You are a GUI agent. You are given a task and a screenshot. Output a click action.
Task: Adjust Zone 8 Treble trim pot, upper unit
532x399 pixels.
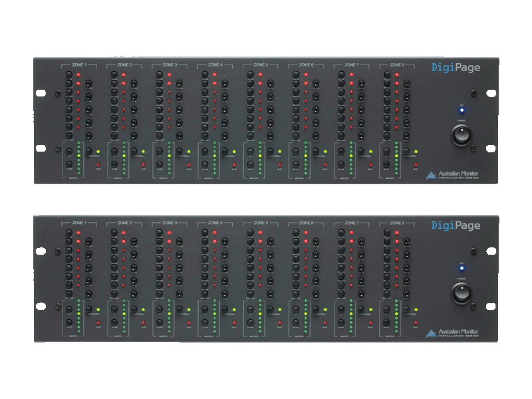coord(406,83)
